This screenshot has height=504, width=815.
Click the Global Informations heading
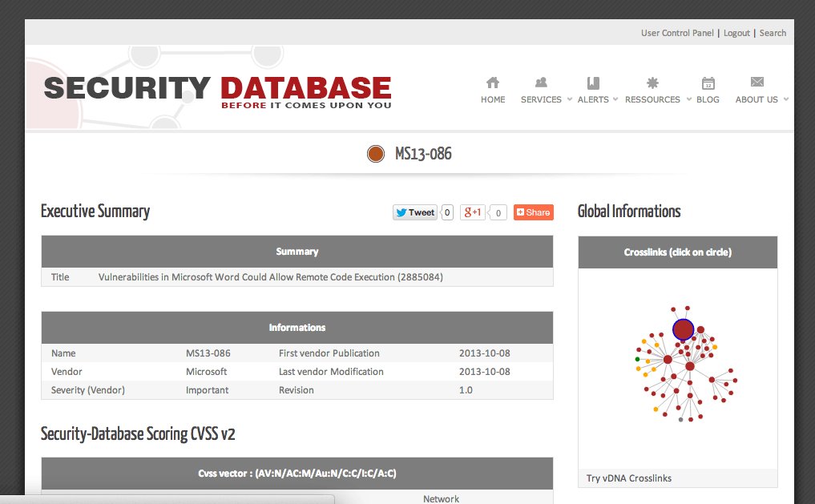coord(629,211)
